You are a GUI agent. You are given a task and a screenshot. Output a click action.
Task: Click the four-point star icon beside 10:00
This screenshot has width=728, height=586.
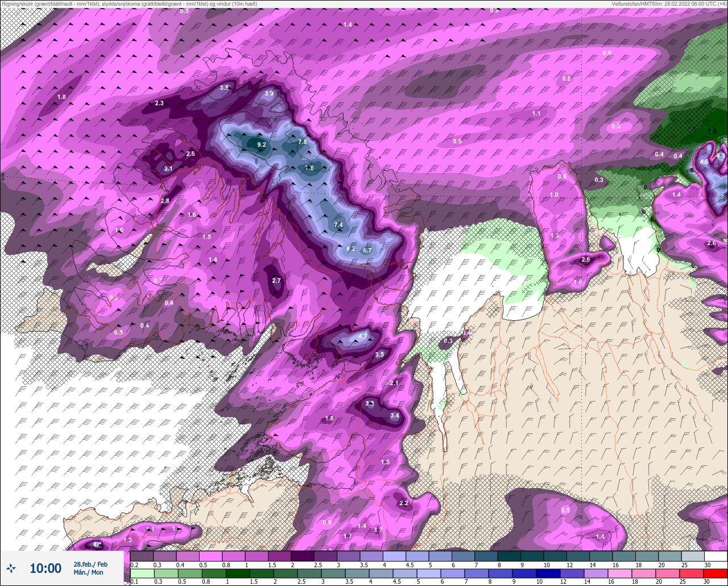click(11, 568)
